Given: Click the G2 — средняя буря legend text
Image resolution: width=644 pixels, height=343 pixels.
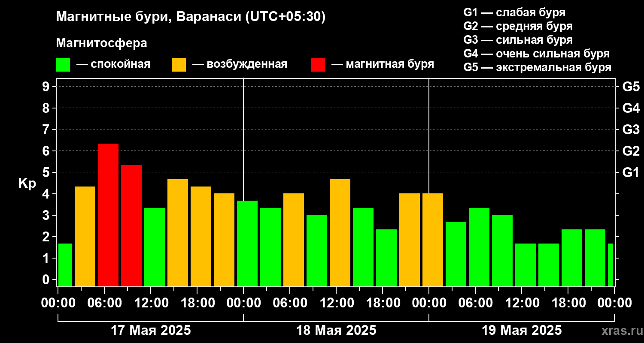Looking at the screenshot, I should pos(518,26).
